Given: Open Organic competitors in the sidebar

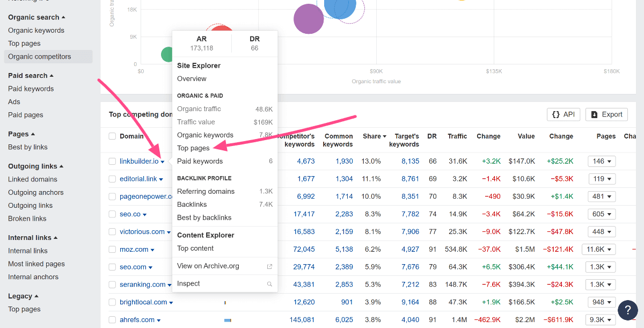Looking at the screenshot, I should click(48, 56).
